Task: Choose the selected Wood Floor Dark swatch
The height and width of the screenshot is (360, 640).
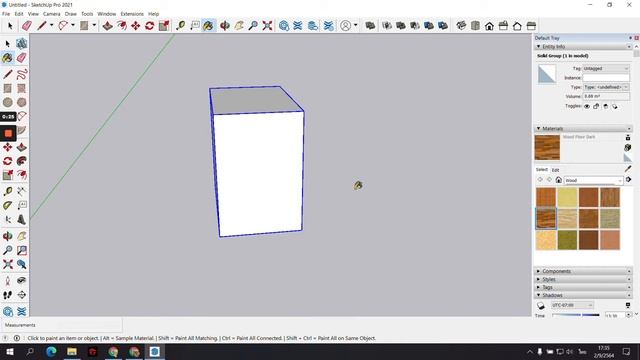Action: (546, 218)
